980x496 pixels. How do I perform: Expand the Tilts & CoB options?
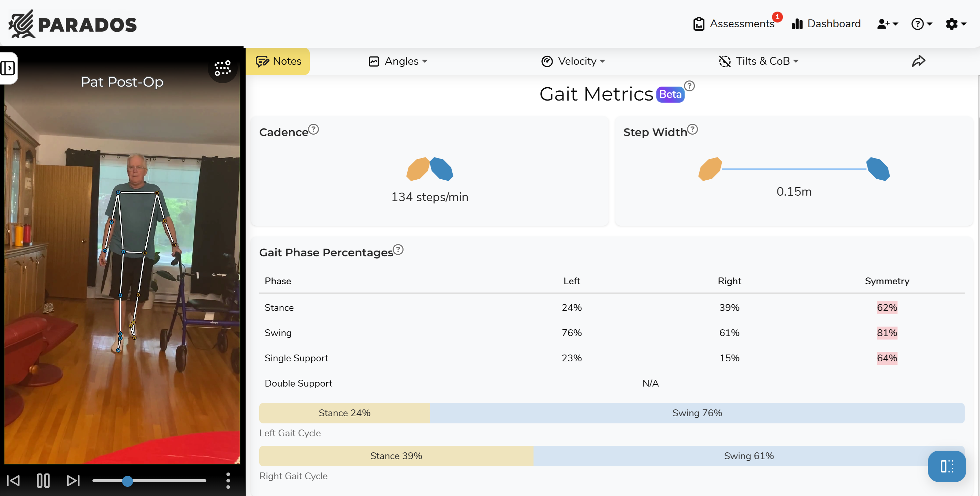coord(796,61)
